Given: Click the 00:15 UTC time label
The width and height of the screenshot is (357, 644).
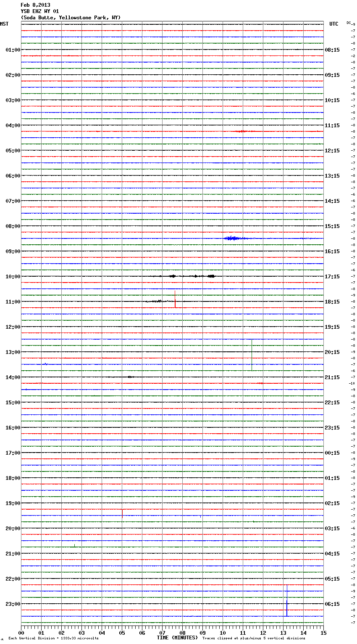Looking at the screenshot, I should point(332,453).
